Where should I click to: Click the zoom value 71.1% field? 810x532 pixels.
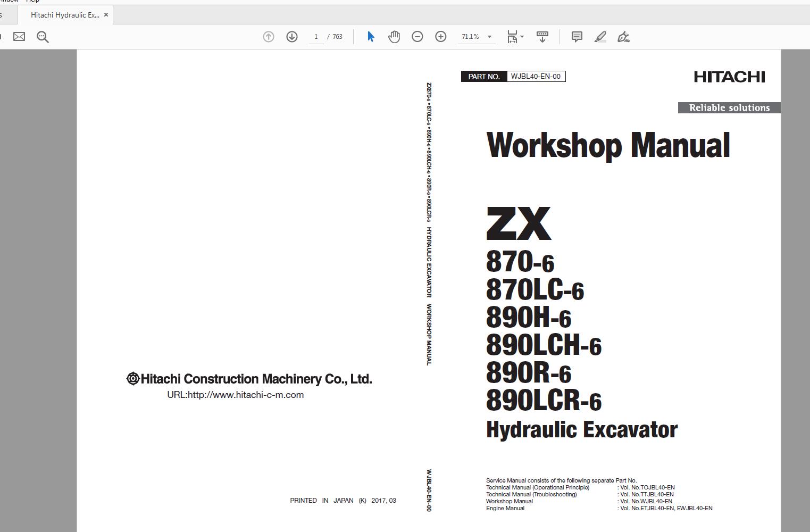click(470, 37)
